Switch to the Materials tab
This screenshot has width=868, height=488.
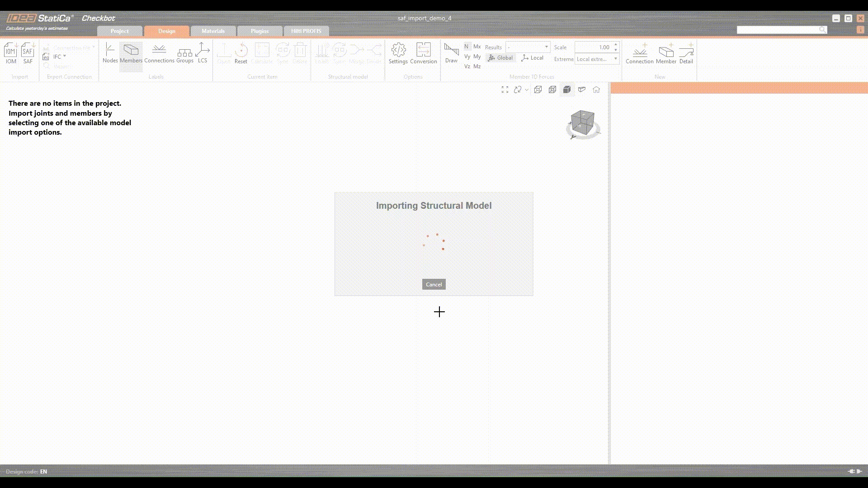[213, 31]
